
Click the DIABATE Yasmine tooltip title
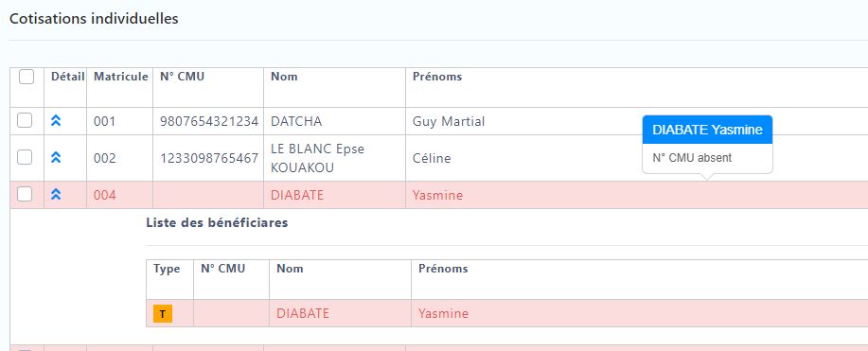(707, 130)
